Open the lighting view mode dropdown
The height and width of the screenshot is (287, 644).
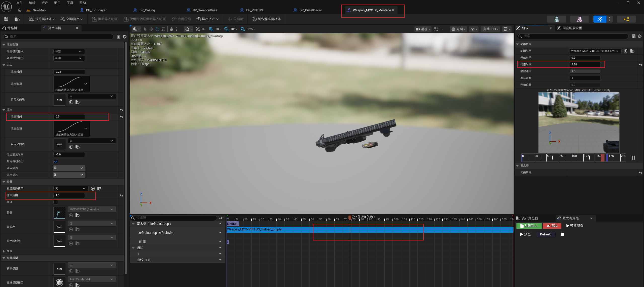(x=458, y=29)
